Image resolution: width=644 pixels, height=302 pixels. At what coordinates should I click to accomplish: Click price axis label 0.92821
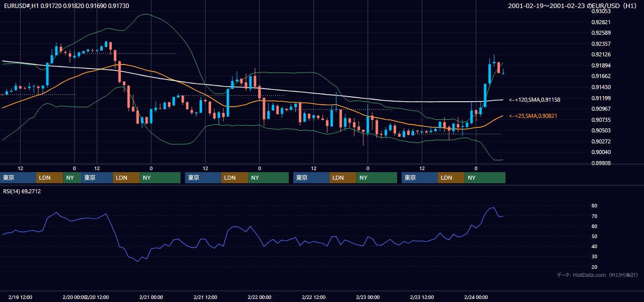pyautogui.click(x=601, y=22)
